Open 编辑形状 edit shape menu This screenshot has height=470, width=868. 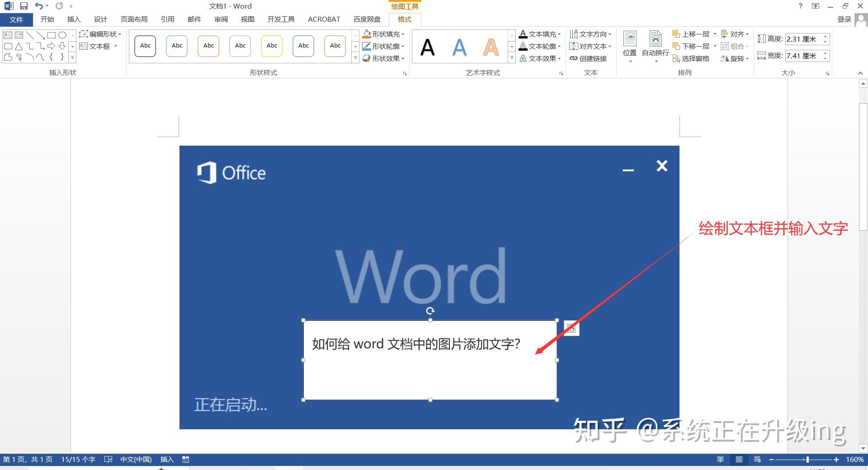100,34
